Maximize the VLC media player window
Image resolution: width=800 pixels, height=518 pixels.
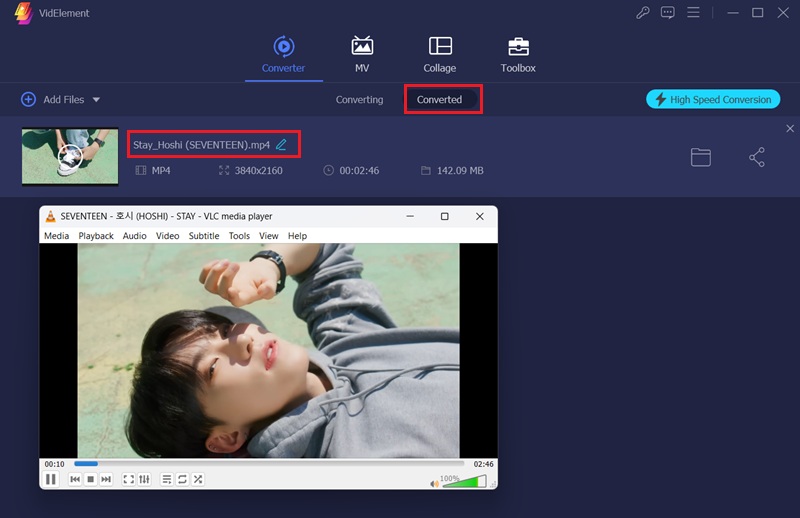(x=444, y=216)
